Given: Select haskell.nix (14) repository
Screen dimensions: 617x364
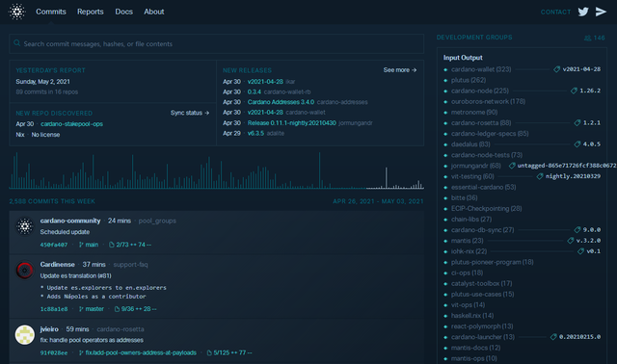Looking at the screenshot, I should point(472,316).
